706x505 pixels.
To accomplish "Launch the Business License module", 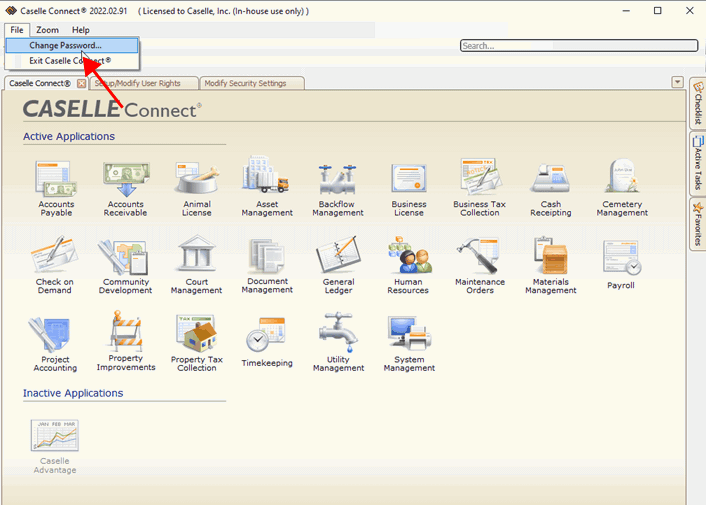I will pyautogui.click(x=409, y=189).
